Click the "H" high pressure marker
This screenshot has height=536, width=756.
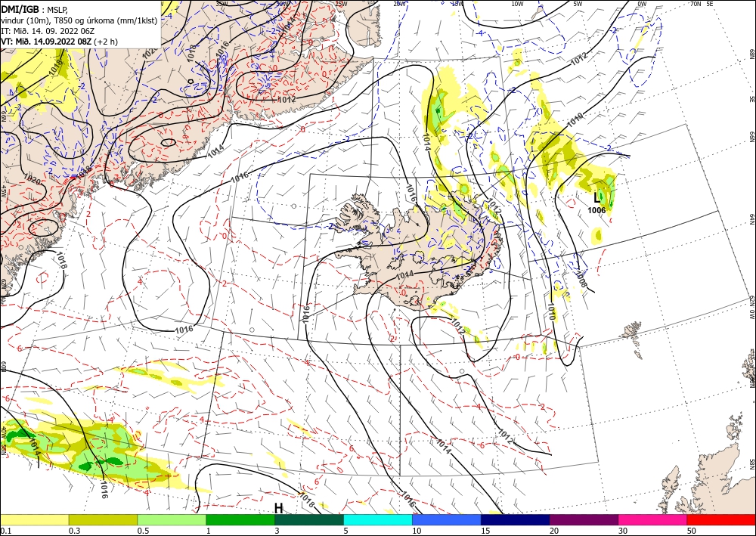tap(279, 508)
